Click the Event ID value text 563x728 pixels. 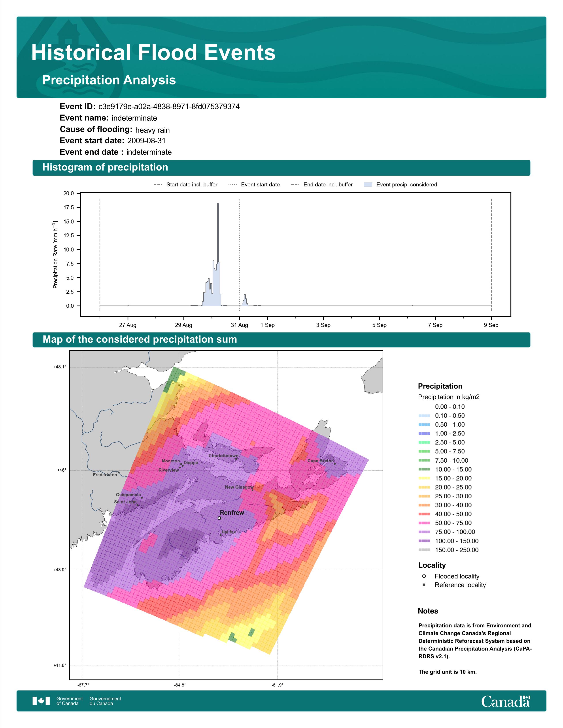point(169,107)
